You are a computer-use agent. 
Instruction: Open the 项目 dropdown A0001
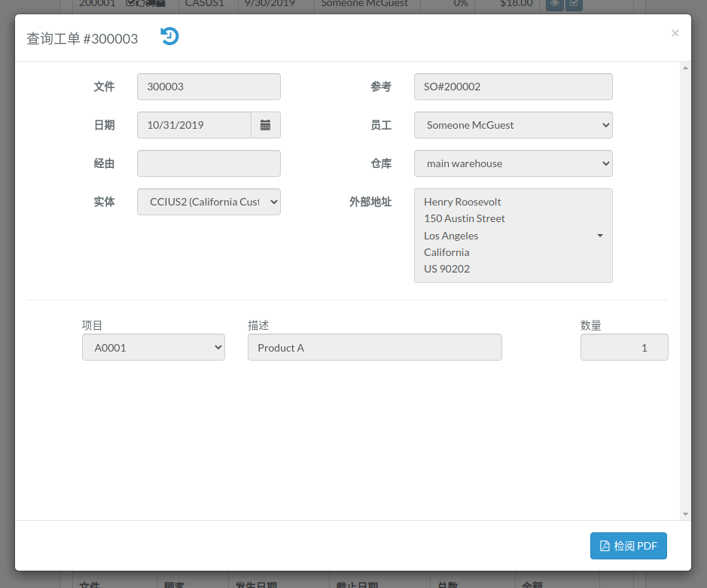coord(154,347)
